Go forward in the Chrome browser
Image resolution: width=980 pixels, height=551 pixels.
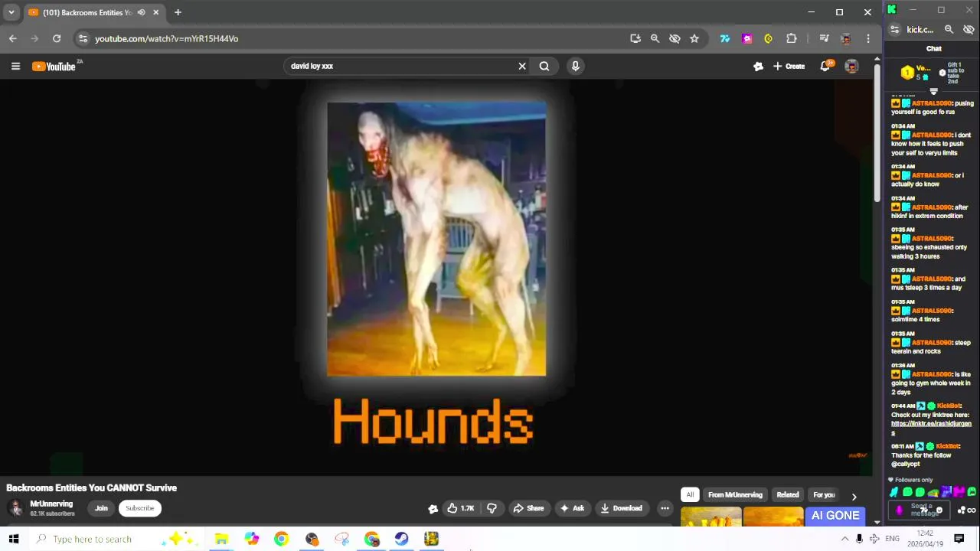(34, 38)
